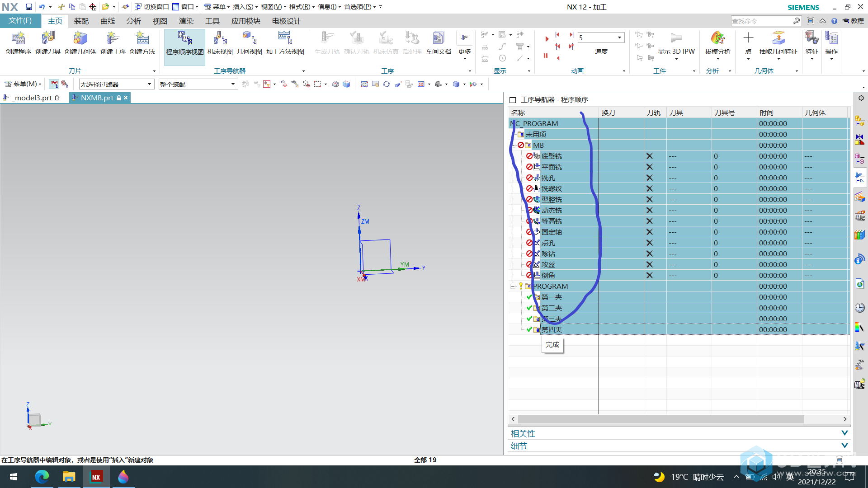Open the Analysis (分析) ribbon tab
This screenshot has height=488, width=868.
[x=133, y=21]
